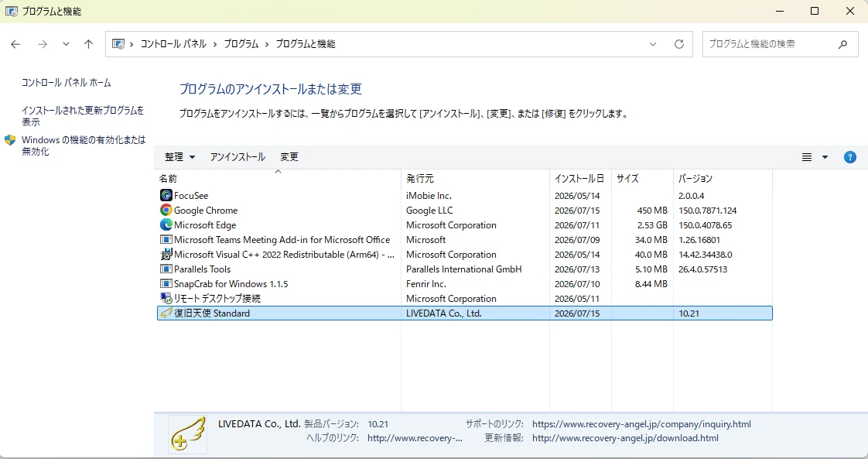Click install date 2026/07/09 cell
The image size is (868, 459).
coord(577,240)
